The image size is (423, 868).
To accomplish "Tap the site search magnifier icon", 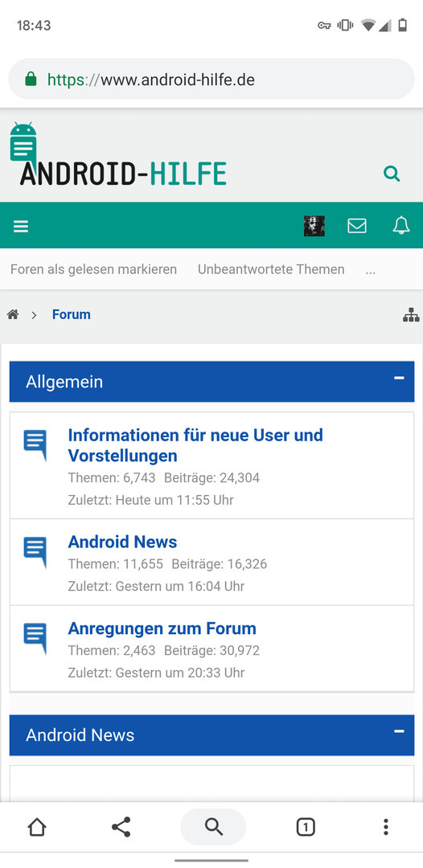I will click(x=392, y=174).
